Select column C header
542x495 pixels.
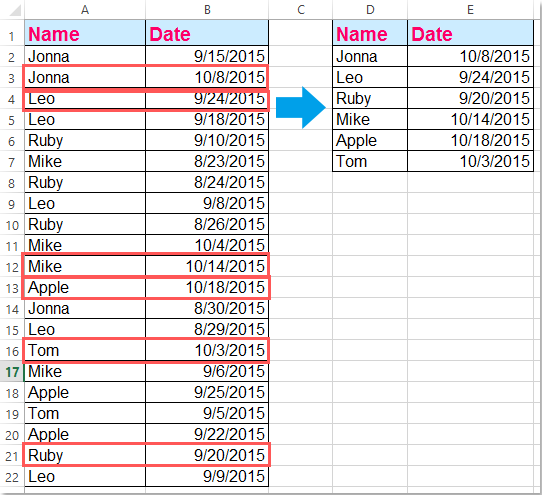pos(301,10)
